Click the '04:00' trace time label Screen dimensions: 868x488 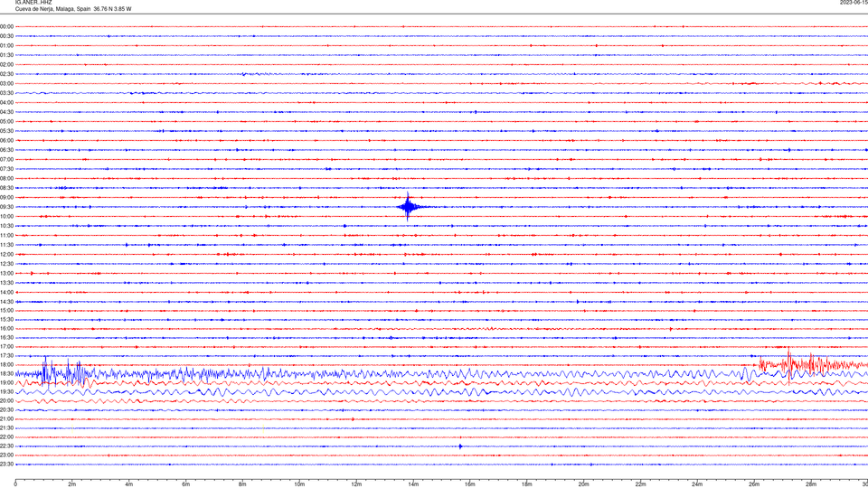pos(6,102)
